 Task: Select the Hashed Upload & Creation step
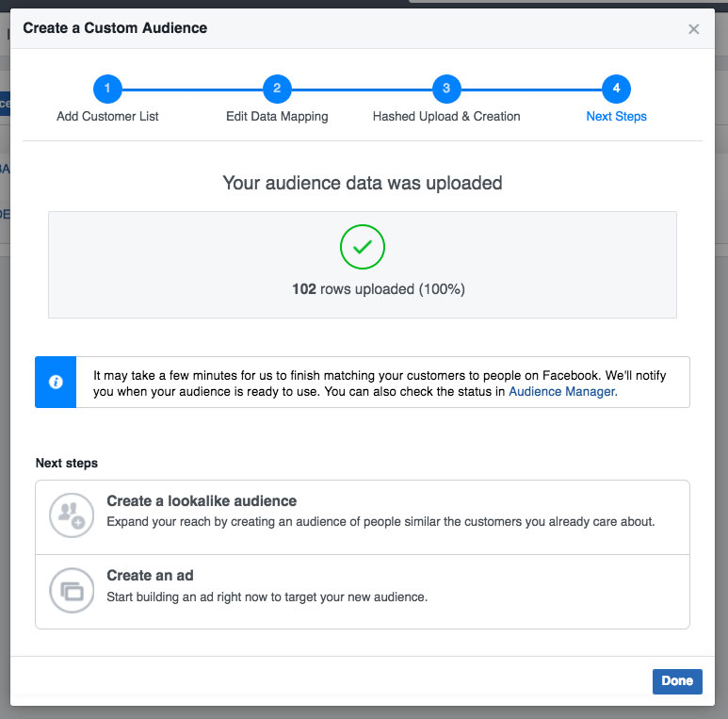click(x=446, y=116)
